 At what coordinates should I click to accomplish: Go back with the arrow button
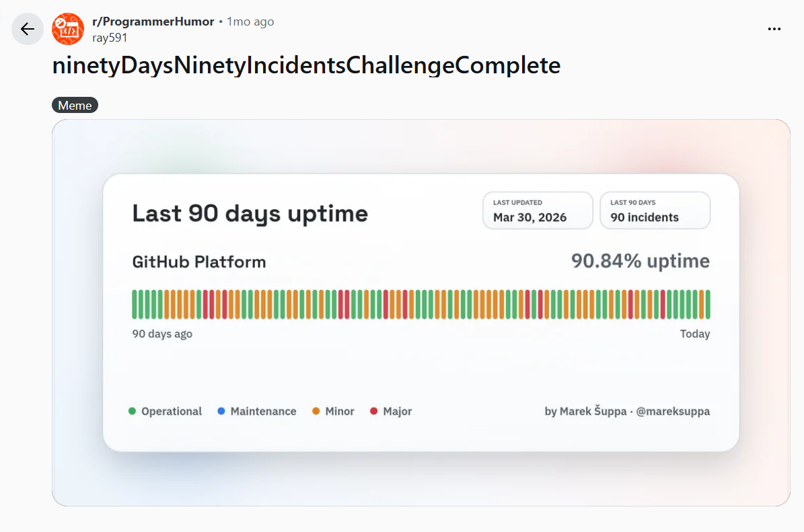(x=27, y=29)
